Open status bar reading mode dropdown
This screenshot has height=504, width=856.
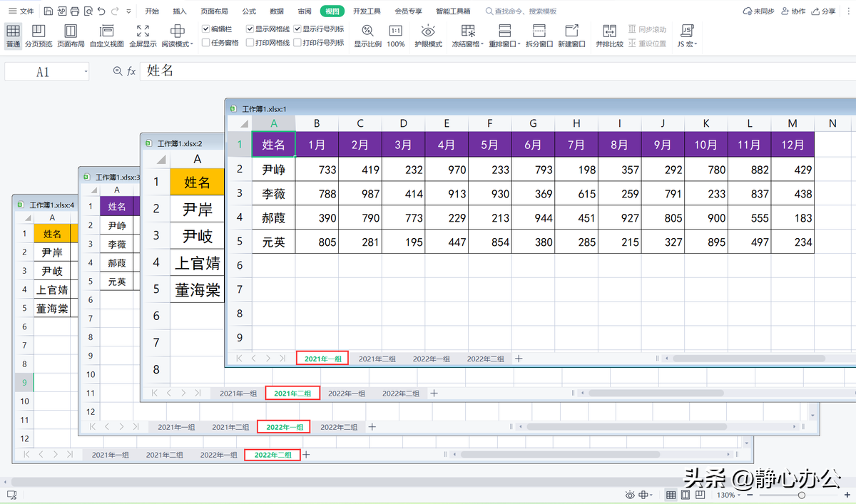pos(652,495)
